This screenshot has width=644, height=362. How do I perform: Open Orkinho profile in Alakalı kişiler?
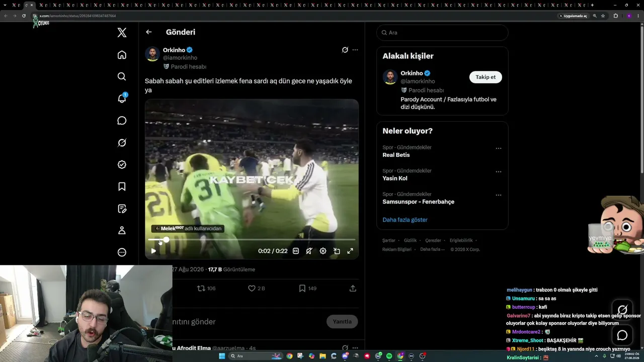coord(412,73)
